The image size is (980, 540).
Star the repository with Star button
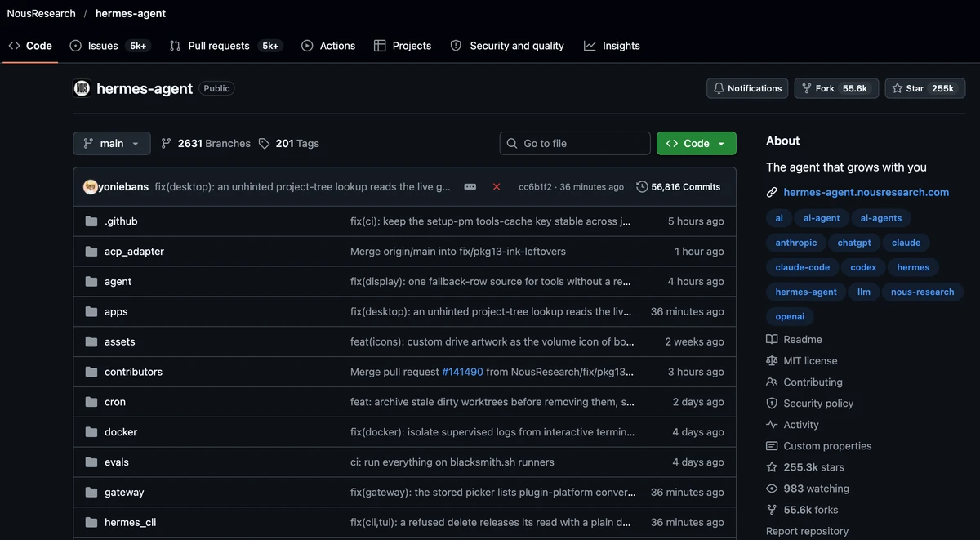coord(925,88)
